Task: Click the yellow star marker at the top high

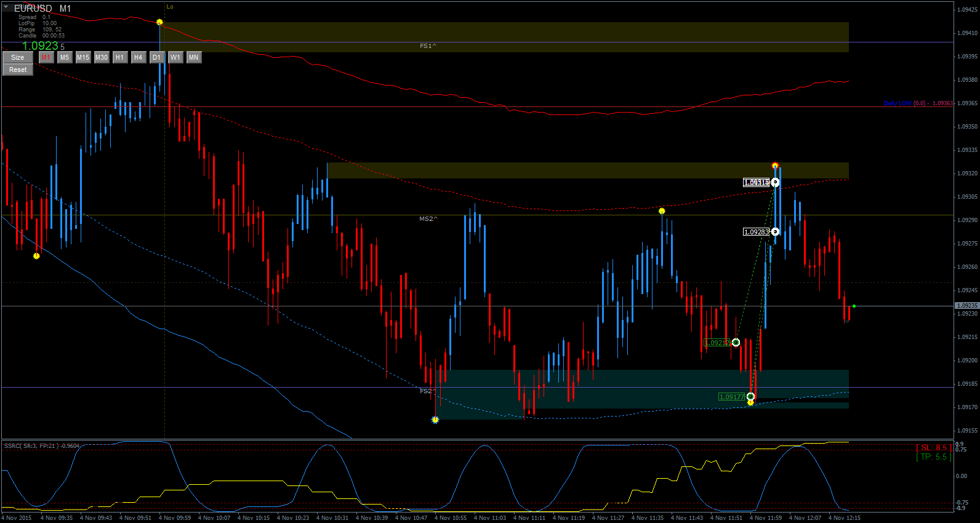Action: (159, 22)
